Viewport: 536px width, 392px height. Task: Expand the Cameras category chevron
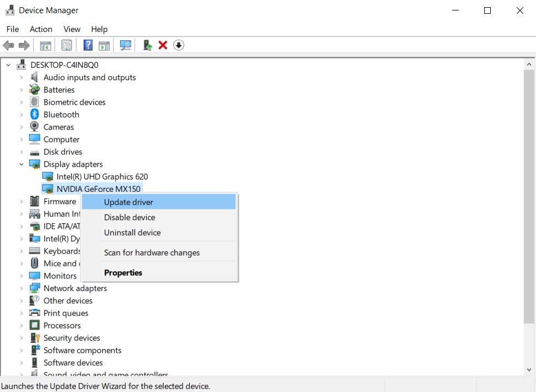click(22, 127)
